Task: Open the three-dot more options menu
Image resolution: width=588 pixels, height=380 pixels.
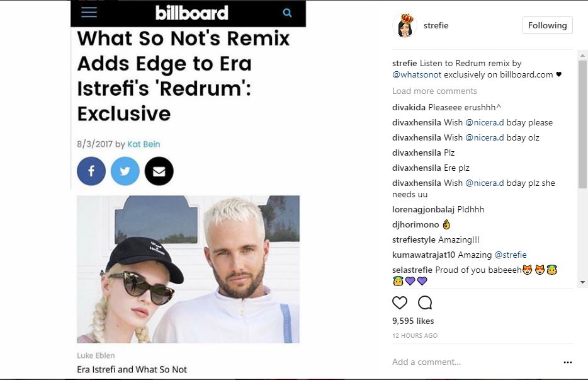Action: point(568,362)
